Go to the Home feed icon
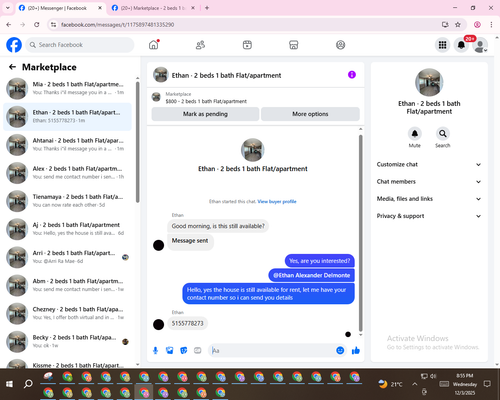This screenshot has width=500, height=400. tap(154, 45)
